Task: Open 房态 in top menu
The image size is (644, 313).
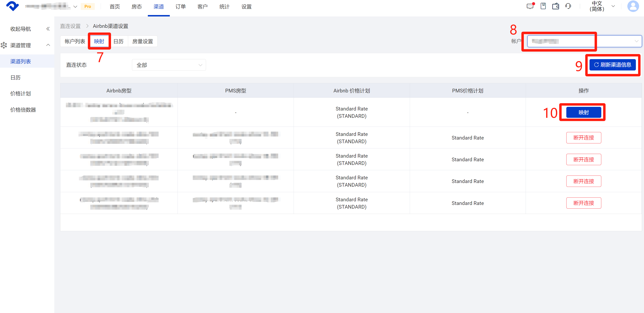Action: coord(137,7)
